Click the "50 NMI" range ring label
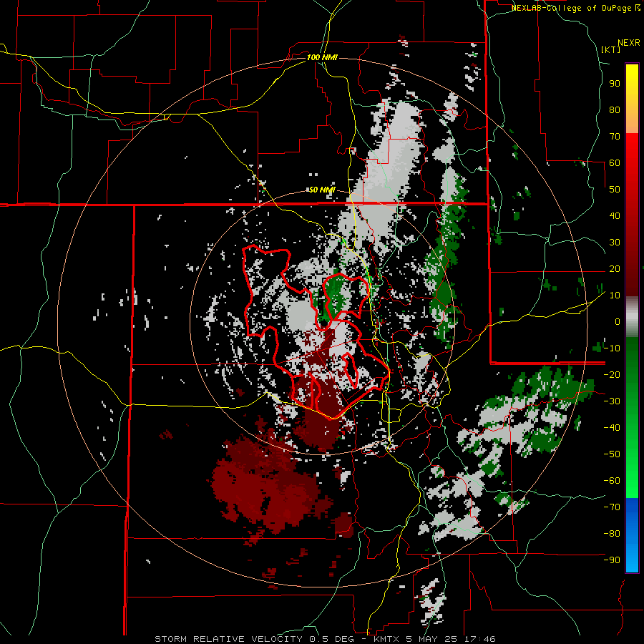The image size is (644, 644). (x=322, y=190)
